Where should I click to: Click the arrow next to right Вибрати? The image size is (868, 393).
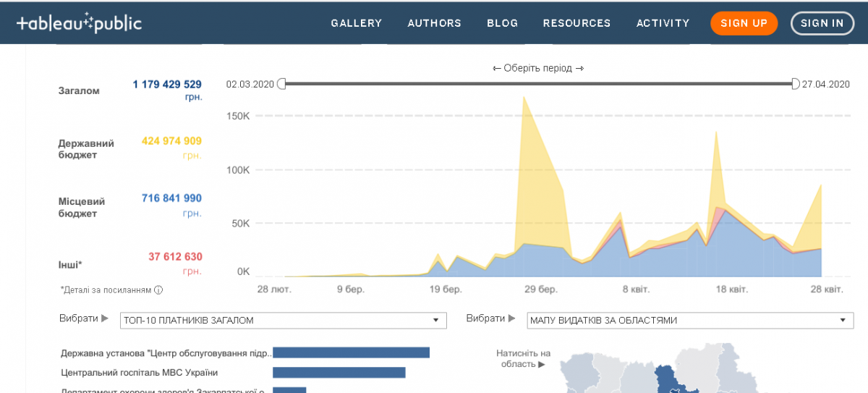(x=510, y=318)
